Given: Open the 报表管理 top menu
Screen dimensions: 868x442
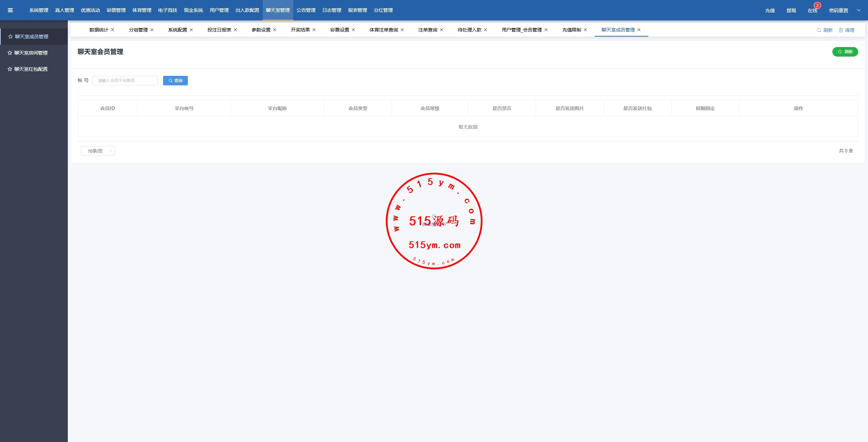Looking at the screenshot, I should (x=357, y=10).
